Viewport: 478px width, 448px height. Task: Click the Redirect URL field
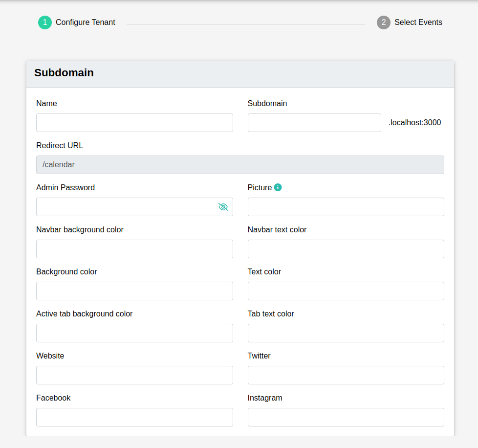pos(240,165)
